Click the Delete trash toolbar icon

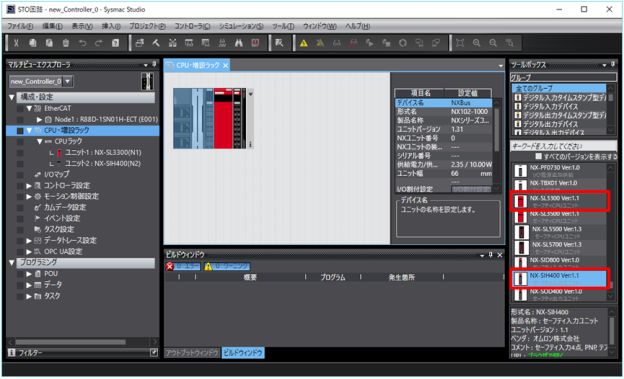tap(66, 43)
